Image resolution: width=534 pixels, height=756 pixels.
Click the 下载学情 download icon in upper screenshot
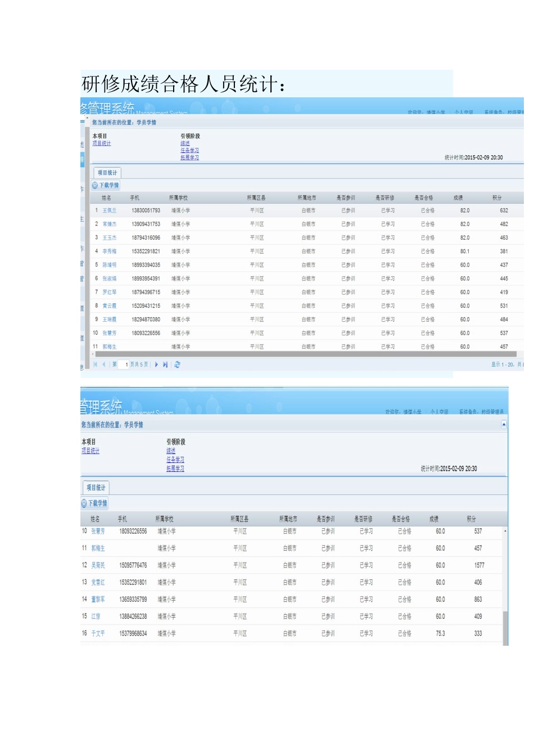click(x=95, y=185)
